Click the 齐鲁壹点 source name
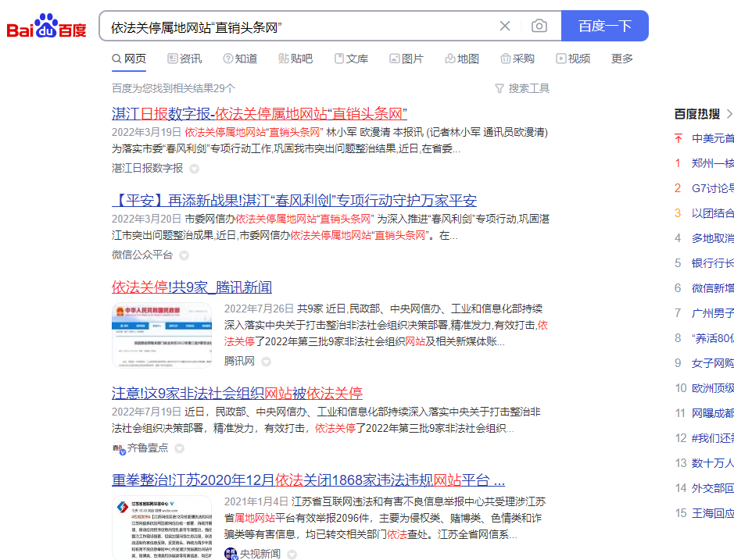The image size is (734, 560). coord(148,448)
